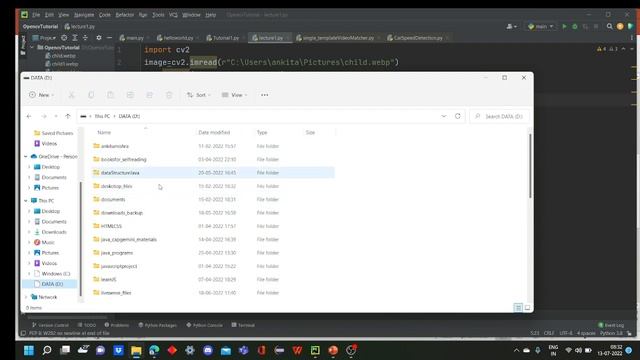Image resolution: width=640 pixels, height=360 pixels.
Task: Click the taskbar Search magnifier icon
Action: click(x=47, y=350)
